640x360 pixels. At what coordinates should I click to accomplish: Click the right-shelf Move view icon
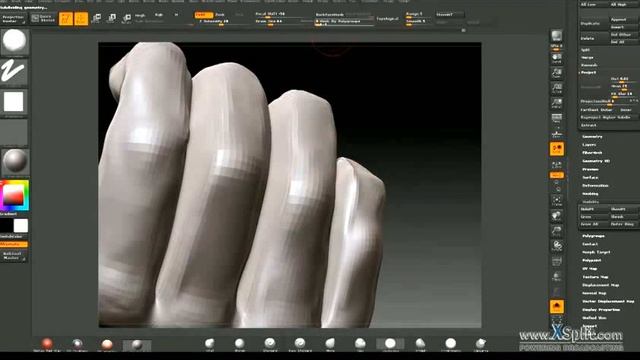557,216
